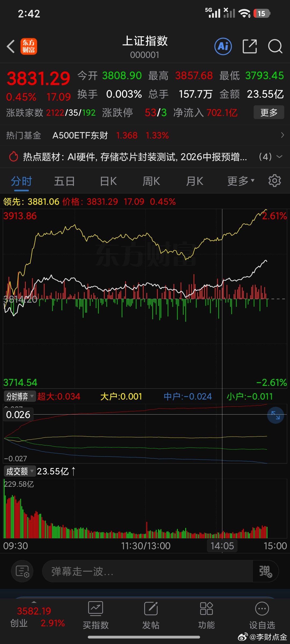This screenshot has width=290, height=644.
Task: Tap the 东方财富 orange logo icon
Action: (x=29, y=46)
